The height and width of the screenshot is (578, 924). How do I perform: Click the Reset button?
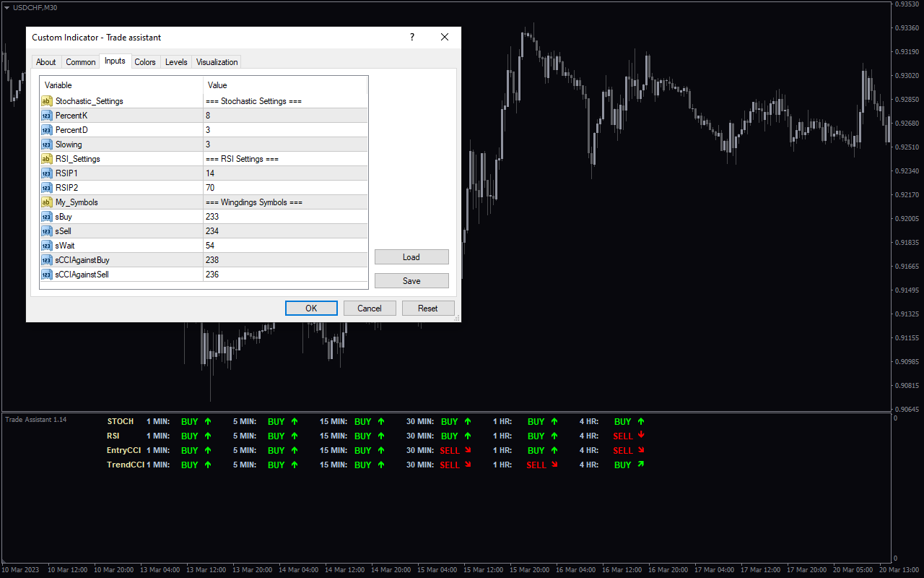[428, 309]
